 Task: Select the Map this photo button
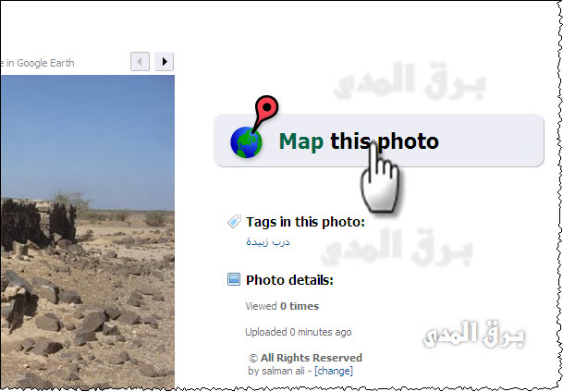(x=379, y=141)
